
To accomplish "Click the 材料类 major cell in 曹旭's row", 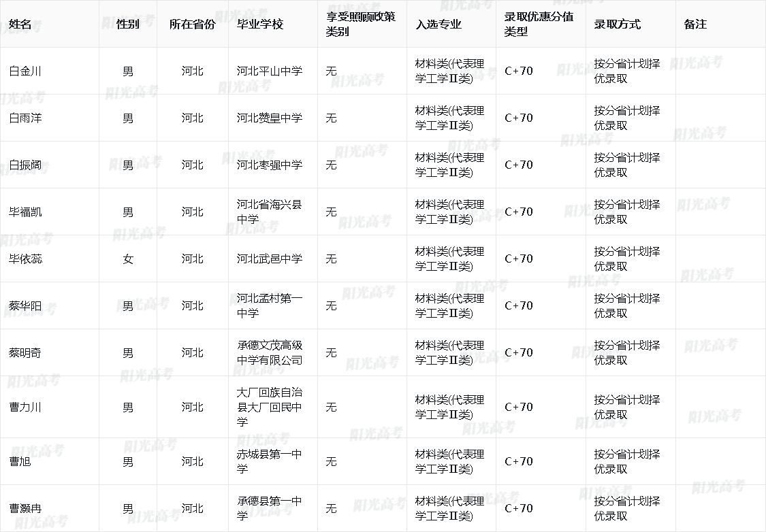I will (450, 461).
